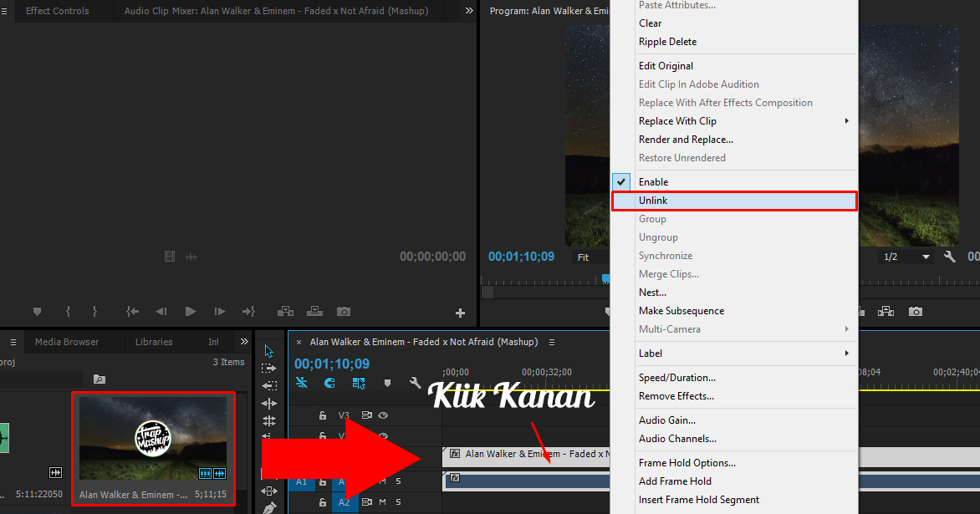Go to In point in Source monitor

(132, 311)
